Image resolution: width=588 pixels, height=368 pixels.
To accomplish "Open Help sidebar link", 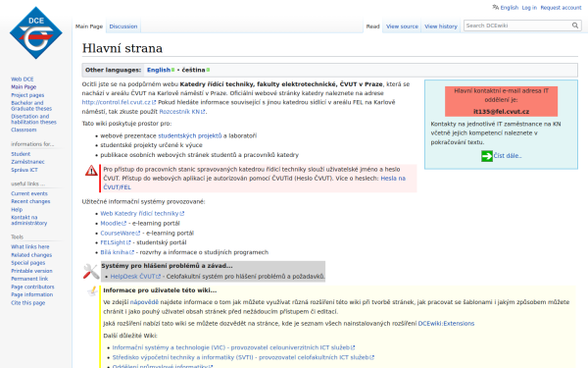I will click(17, 210).
